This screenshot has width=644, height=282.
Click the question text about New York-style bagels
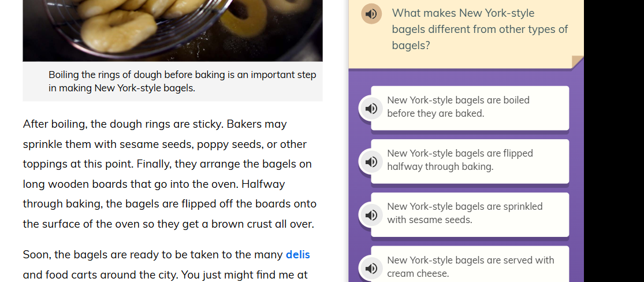pos(479,29)
